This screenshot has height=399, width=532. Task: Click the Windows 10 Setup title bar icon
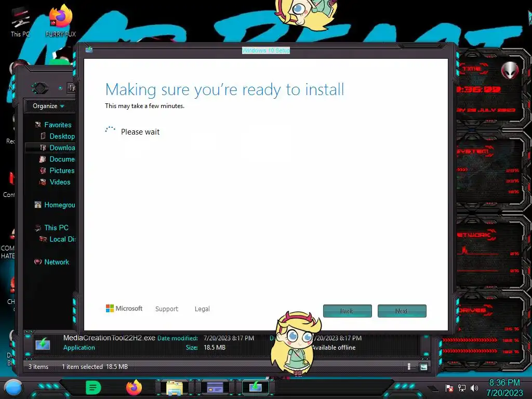point(89,50)
